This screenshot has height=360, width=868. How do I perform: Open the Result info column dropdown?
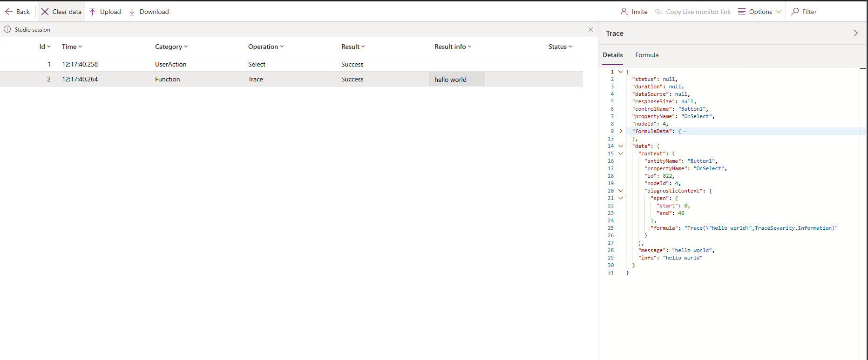click(x=469, y=47)
